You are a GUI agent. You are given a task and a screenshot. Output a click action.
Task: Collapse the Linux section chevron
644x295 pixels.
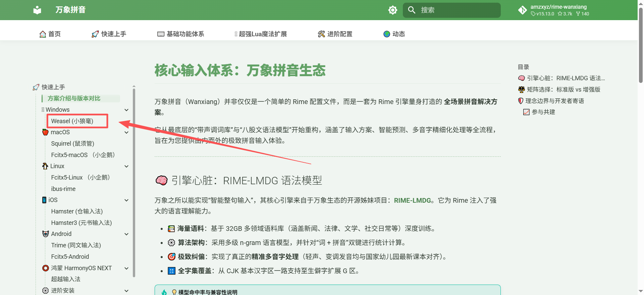click(126, 166)
